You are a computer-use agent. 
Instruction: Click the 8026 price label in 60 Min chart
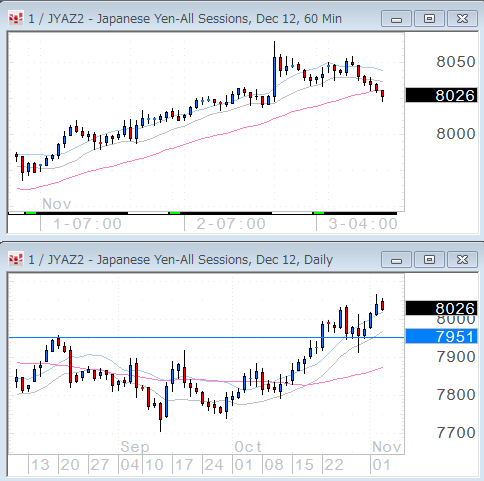pos(442,96)
